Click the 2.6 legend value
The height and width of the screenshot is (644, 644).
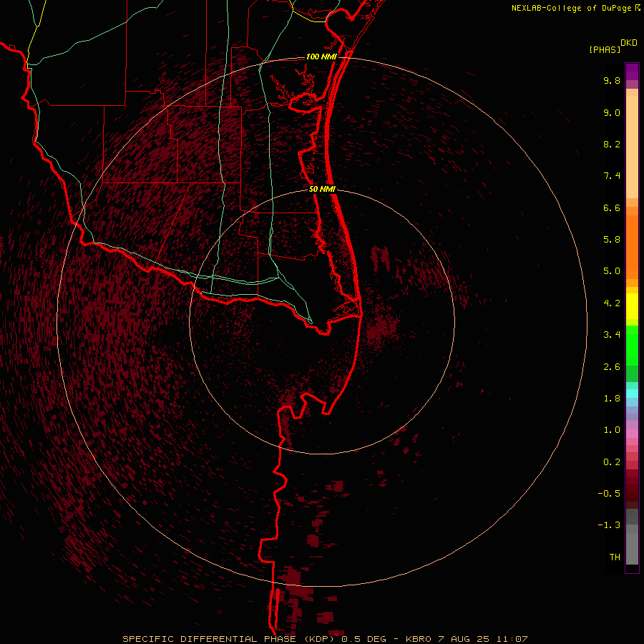(x=612, y=367)
